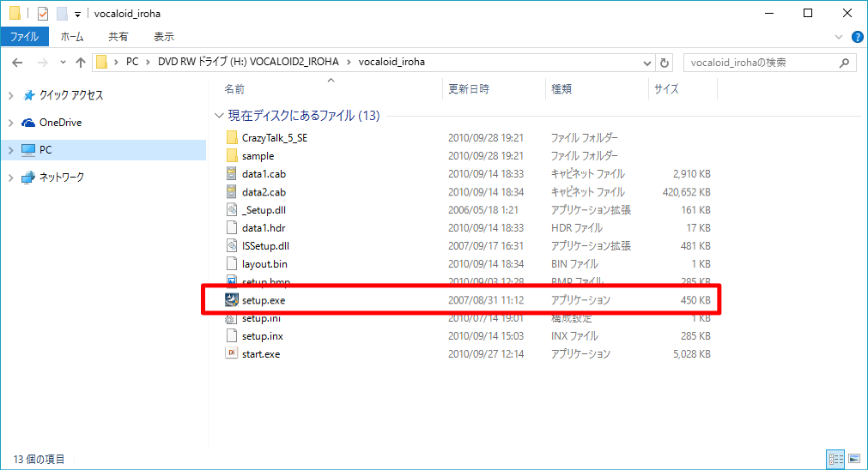Click the 2006/05/18 1:21 date cell
The image size is (868, 470).
pyautogui.click(x=483, y=210)
